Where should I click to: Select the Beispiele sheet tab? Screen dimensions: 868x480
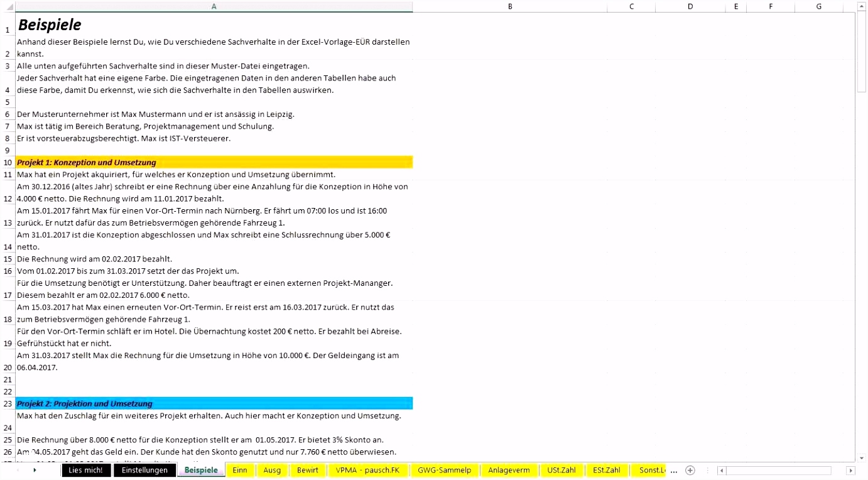[201, 470]
